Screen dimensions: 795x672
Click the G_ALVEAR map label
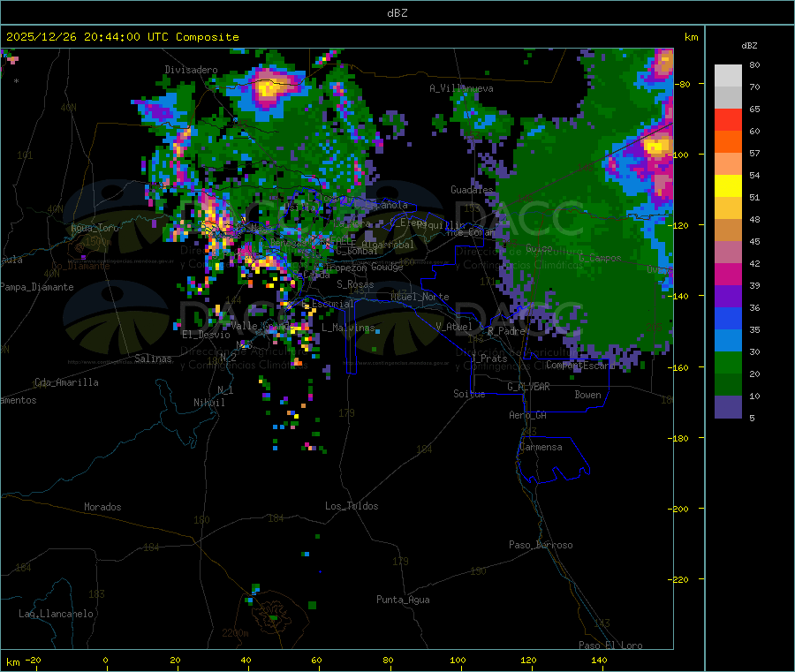pos(528,387)
